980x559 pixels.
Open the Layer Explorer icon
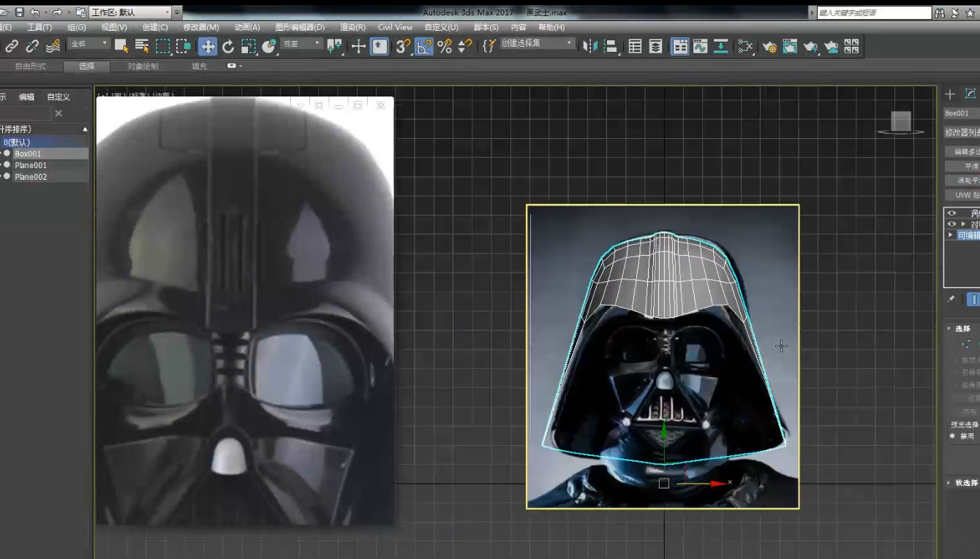(x=655, y=46)
